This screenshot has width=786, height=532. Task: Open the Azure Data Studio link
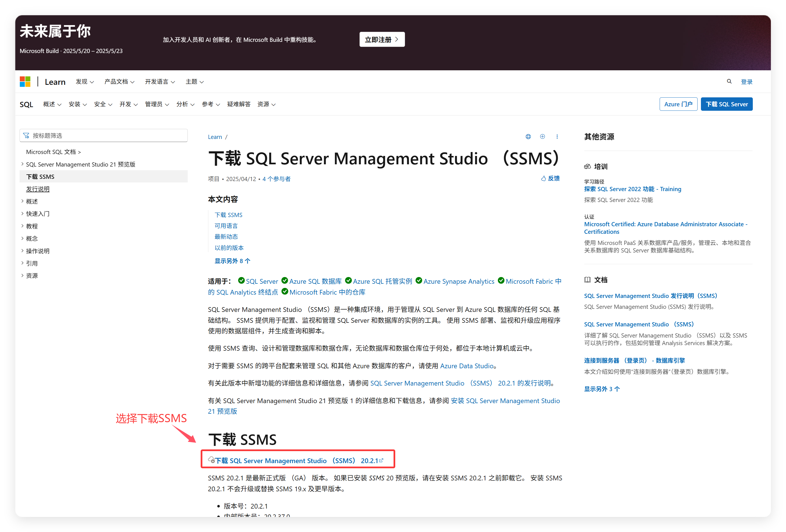tap(467, 366)
